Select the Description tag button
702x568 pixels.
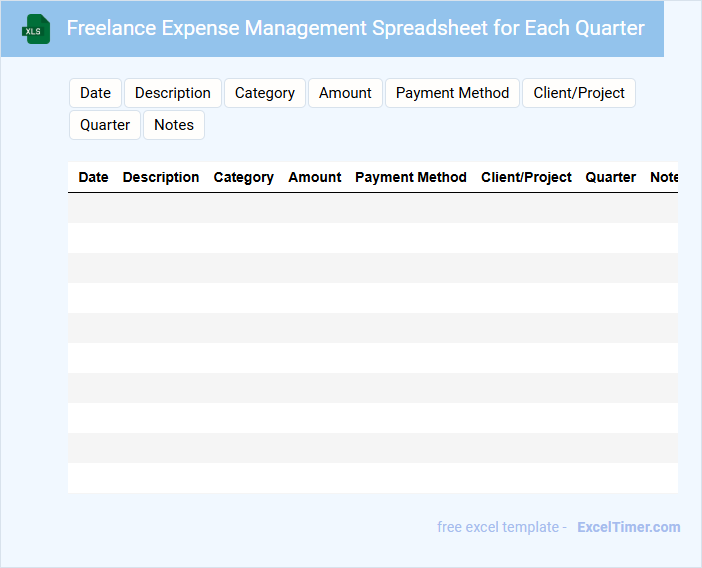click(x=172, y=93)
